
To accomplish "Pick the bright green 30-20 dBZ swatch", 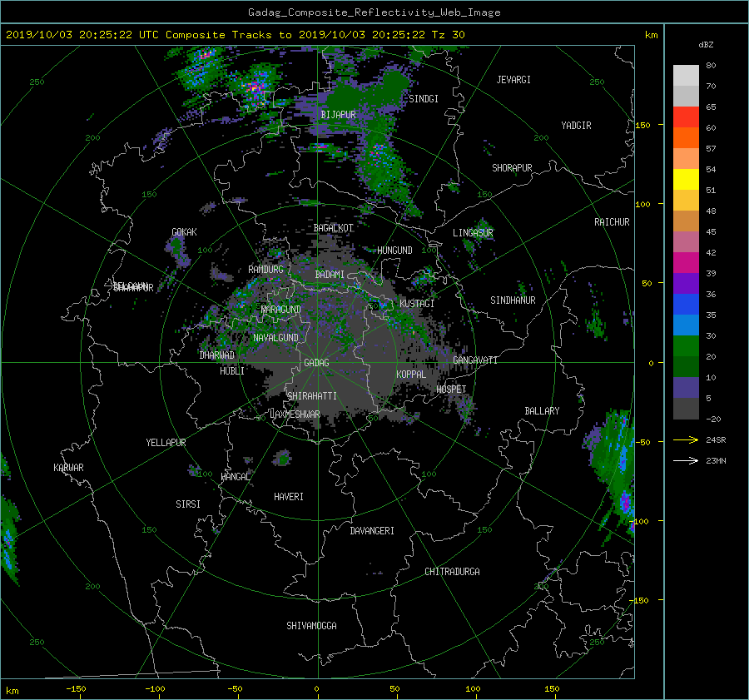I will (686, 345).
